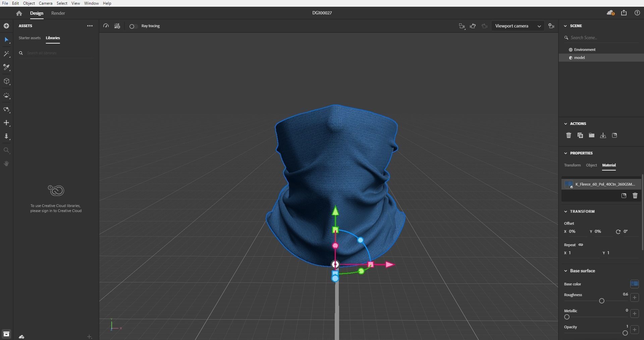
Task: Click the render preview settings icon
Action: 117,26
